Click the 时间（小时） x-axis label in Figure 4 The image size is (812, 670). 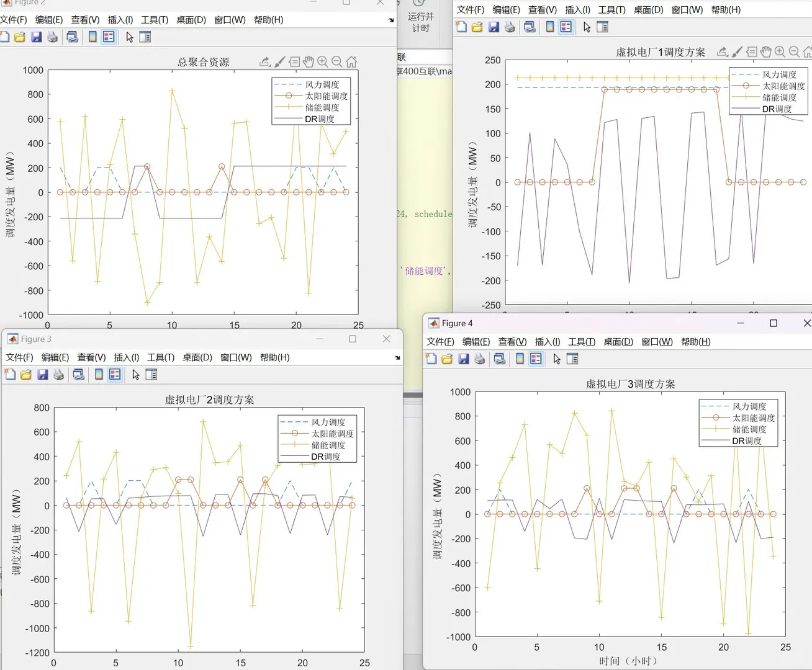click(628, 661)
